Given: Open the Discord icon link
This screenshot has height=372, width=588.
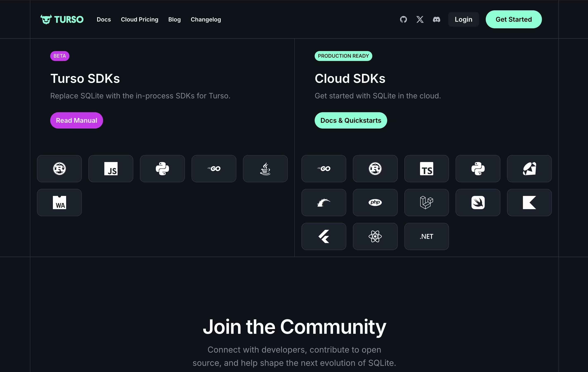Looking at the screenshot, I should pos(436,19).
